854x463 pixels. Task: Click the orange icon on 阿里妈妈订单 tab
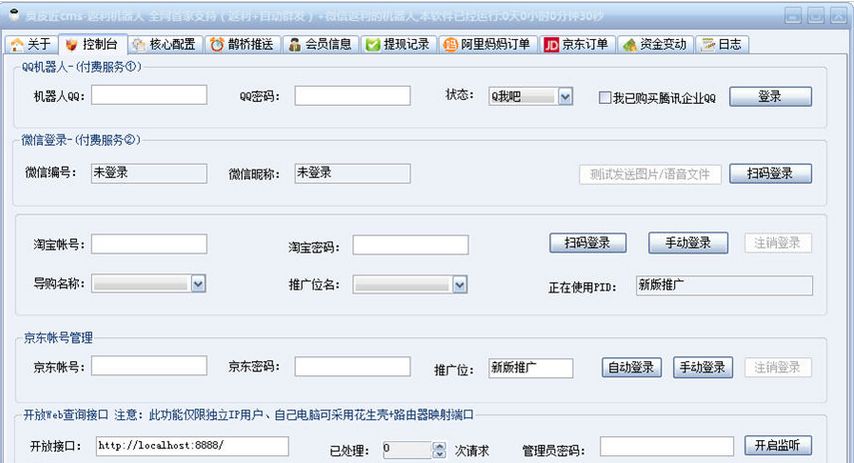450,45
